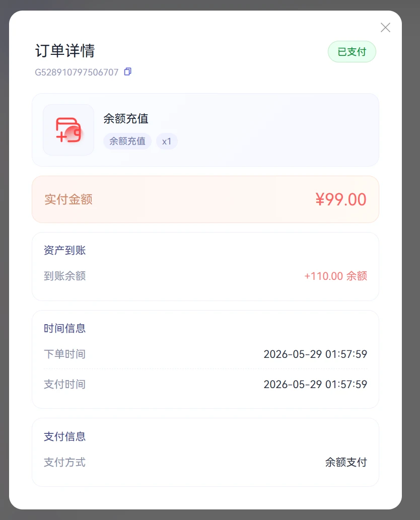Click the ¥99.00 paid amount

point(341,199)
